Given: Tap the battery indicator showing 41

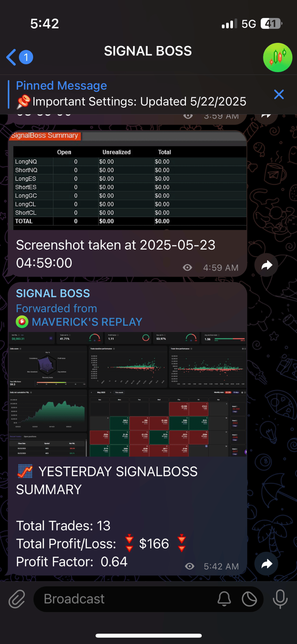Looking at the screenshot, I should point(271,24).
